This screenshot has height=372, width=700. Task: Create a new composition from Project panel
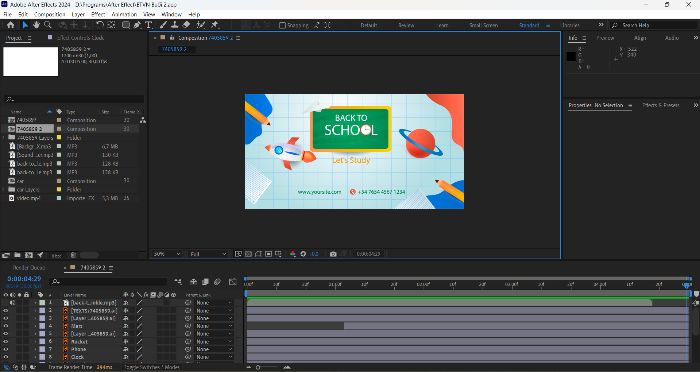[29, 255]
